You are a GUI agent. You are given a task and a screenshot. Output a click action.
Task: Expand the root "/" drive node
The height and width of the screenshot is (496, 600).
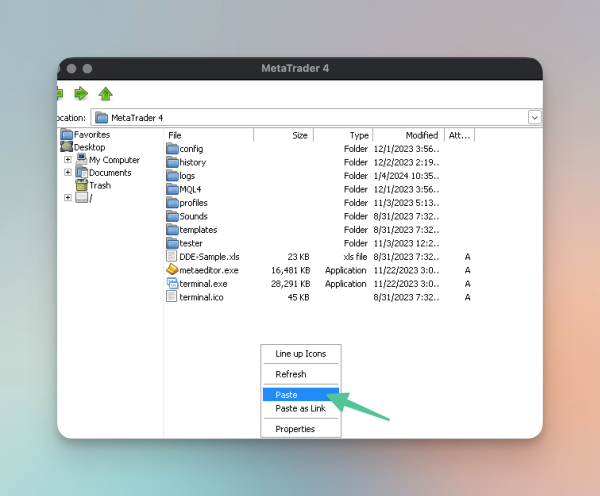pyautogui.click(x=68, y=197)
